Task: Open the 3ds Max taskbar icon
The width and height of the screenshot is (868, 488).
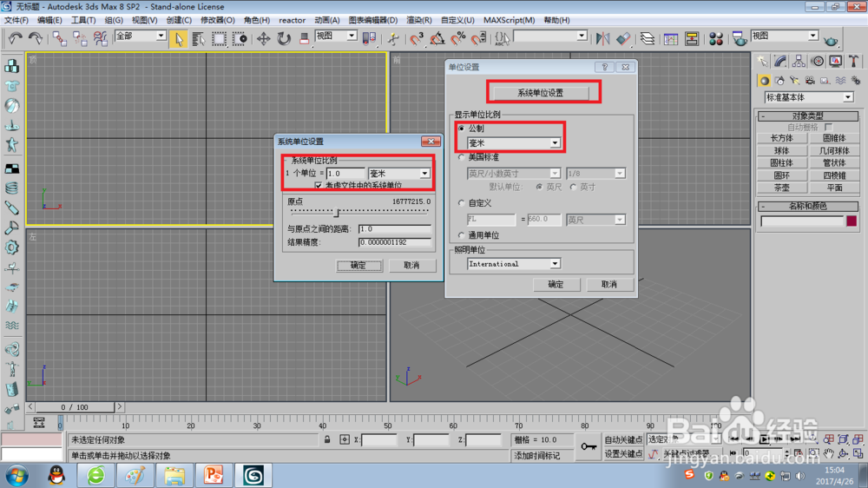Action: tap(253, 475)
